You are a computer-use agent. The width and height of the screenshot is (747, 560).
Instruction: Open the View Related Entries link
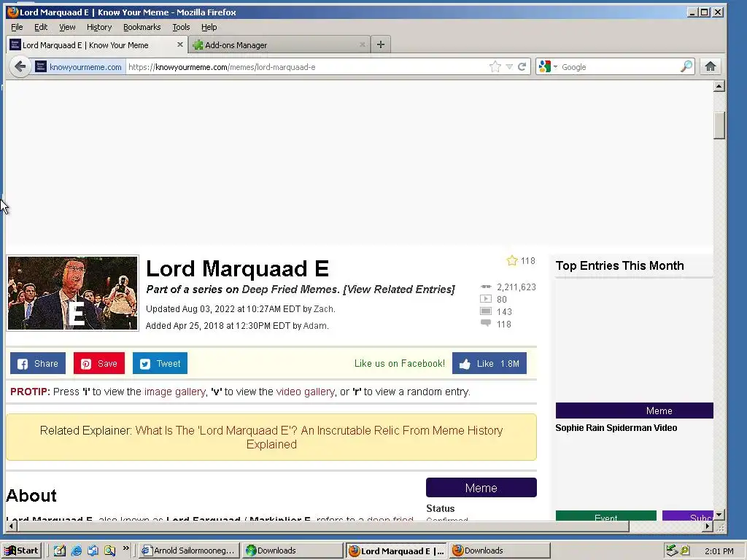pyautogui.click(x=399, y=289)
